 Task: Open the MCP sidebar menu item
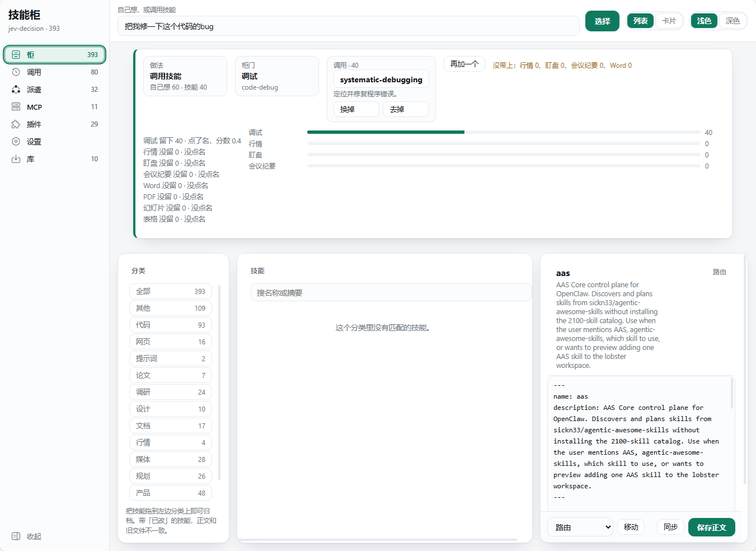(x=55, y=107)
